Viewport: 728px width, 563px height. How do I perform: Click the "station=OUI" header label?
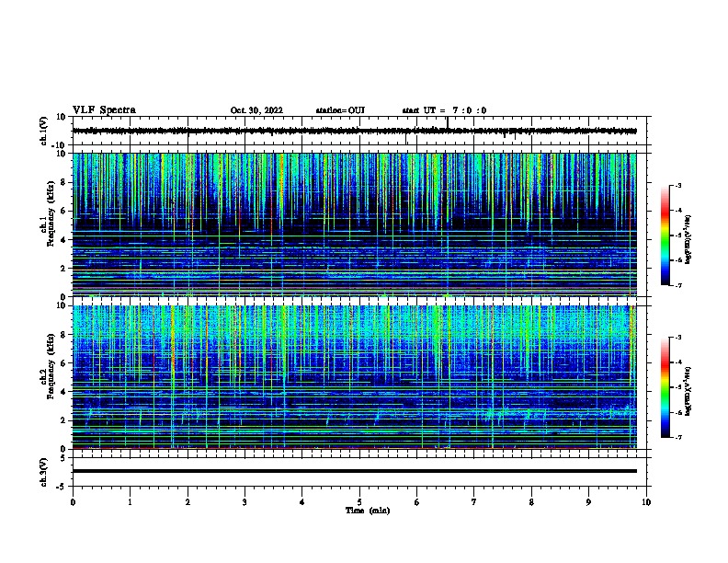(x=340, y=110)
